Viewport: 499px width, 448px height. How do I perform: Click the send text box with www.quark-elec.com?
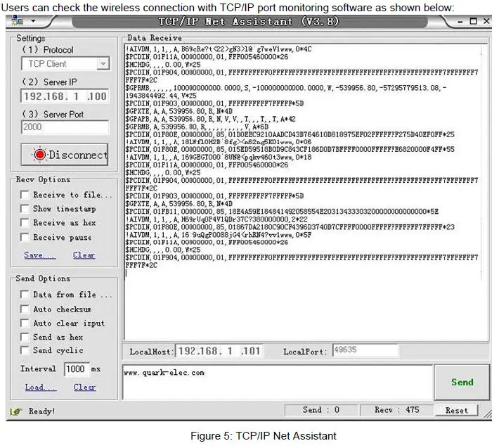click(278, 382)
